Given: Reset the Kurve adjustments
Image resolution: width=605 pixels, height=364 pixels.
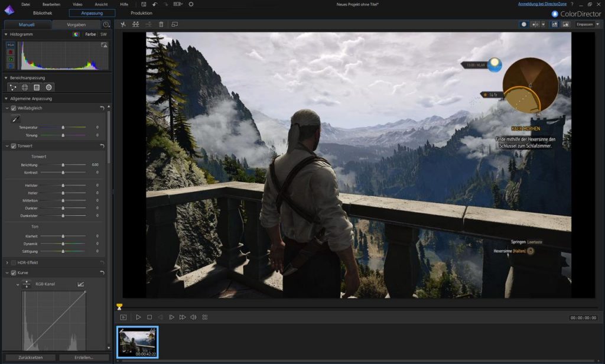Looking at the screenshot, I should (x=102, y=272).
